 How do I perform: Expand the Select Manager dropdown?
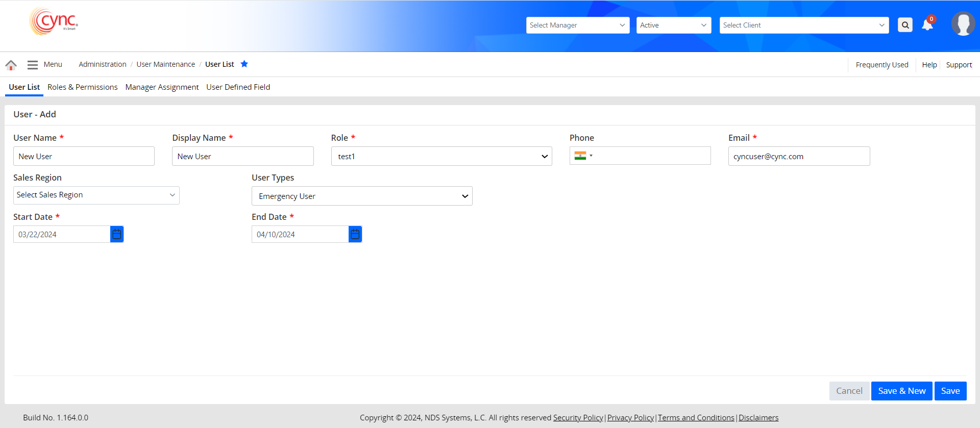click(577, 25)
